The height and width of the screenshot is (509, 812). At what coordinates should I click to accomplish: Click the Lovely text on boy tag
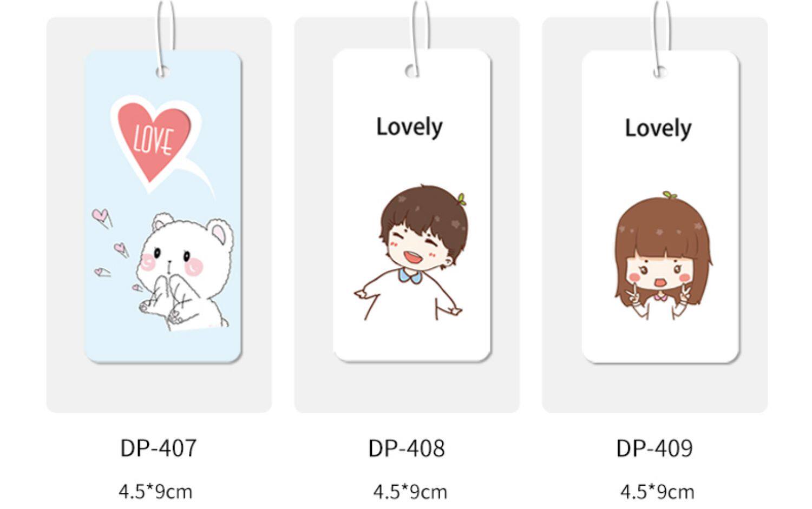pos(409,128)
